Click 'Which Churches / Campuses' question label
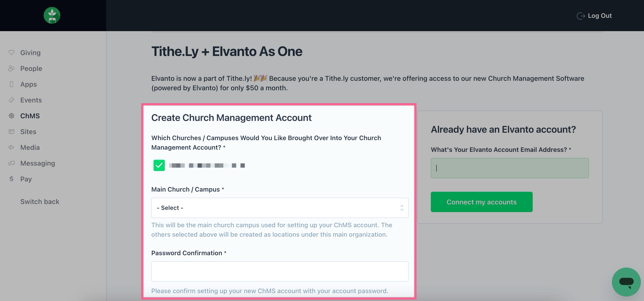Screen dimensions: 644x301 (266, 143)
